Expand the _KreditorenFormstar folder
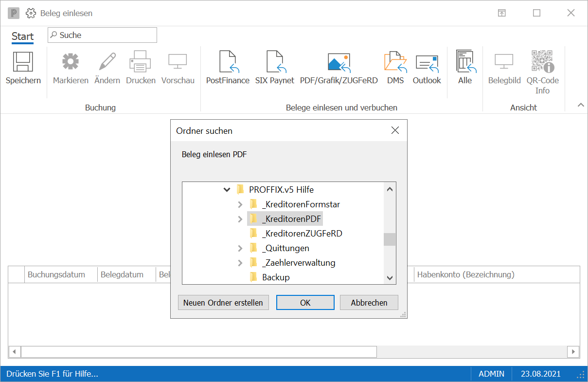The height and width of the screenshot is (382, 588). pos(240,204)
